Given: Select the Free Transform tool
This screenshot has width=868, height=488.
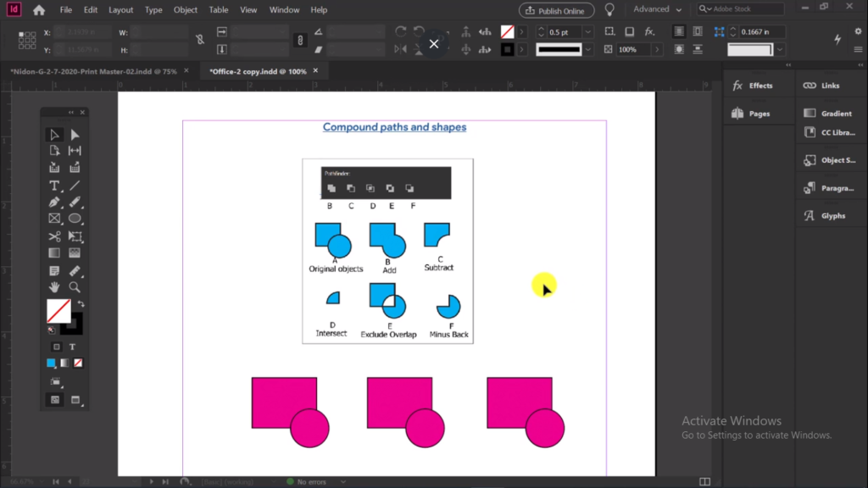Looking at the screenshot, I should point(75,237).
